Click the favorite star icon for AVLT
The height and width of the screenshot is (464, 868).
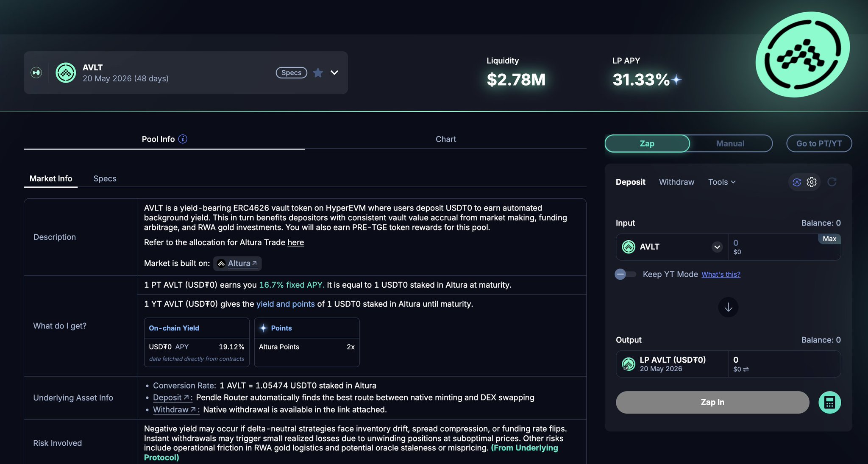(318, 73)
